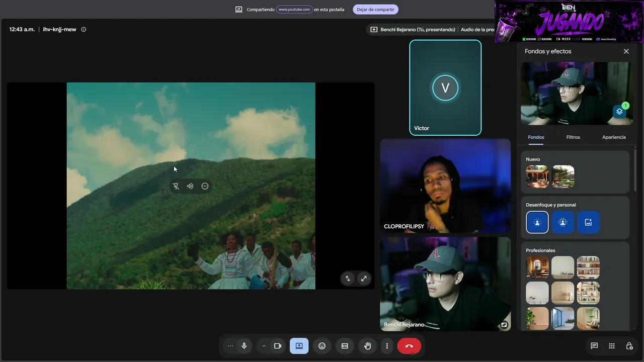Unpin the shared presentation
Viewport: 644px width, 362px height.
click(176, 186)
